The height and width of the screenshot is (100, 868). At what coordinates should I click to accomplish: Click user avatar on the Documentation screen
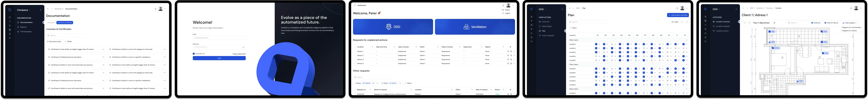(161, 9)
